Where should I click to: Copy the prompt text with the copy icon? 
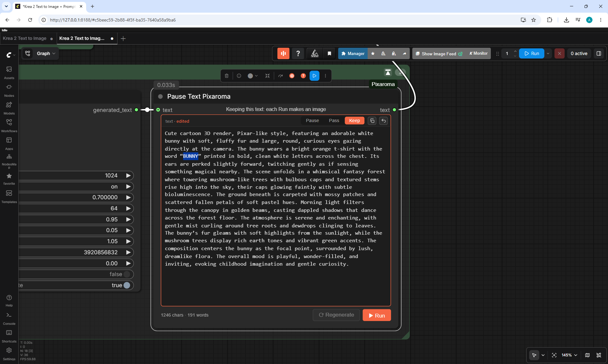[x=372, y=121]
